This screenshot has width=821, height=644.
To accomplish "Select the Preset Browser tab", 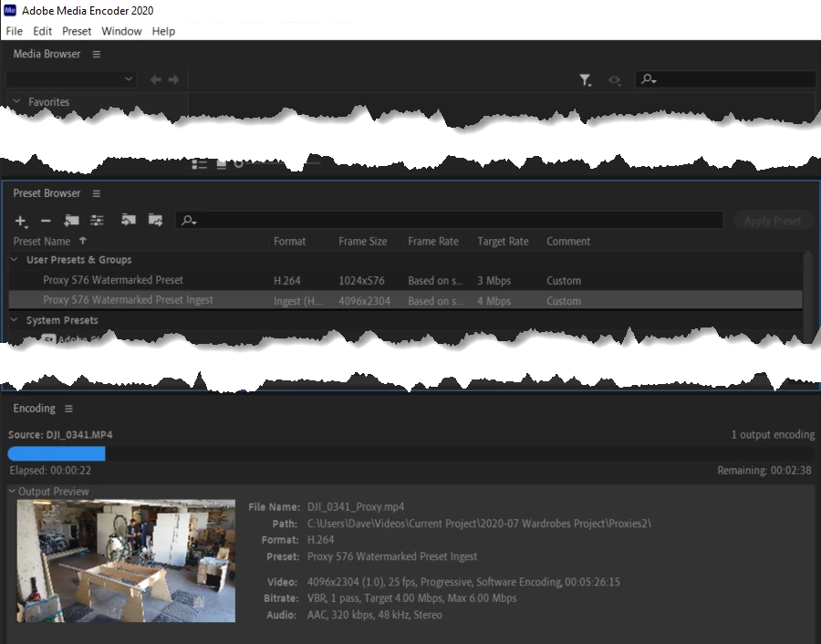I will [x=47, y=193].
